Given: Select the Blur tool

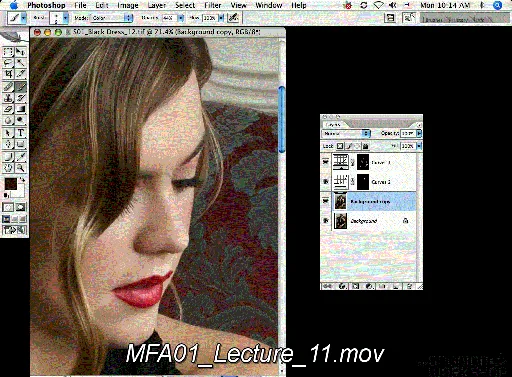Looking at the screenshot, I should [x=8, y=120].
